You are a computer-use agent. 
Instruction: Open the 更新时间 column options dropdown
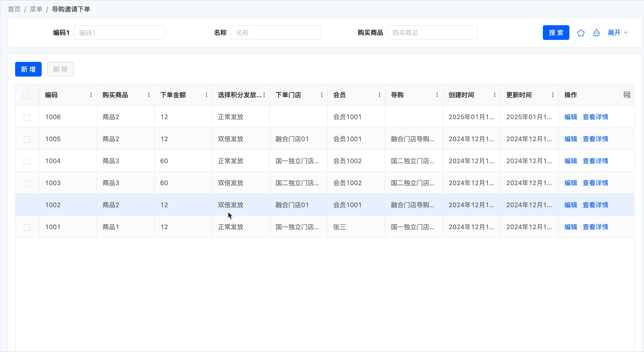coord(553,95)
